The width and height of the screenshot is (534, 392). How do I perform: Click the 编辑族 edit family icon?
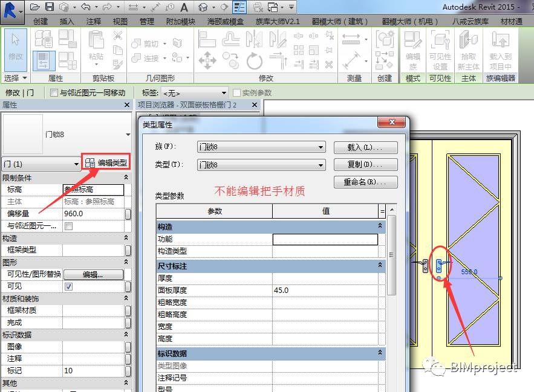413,50
